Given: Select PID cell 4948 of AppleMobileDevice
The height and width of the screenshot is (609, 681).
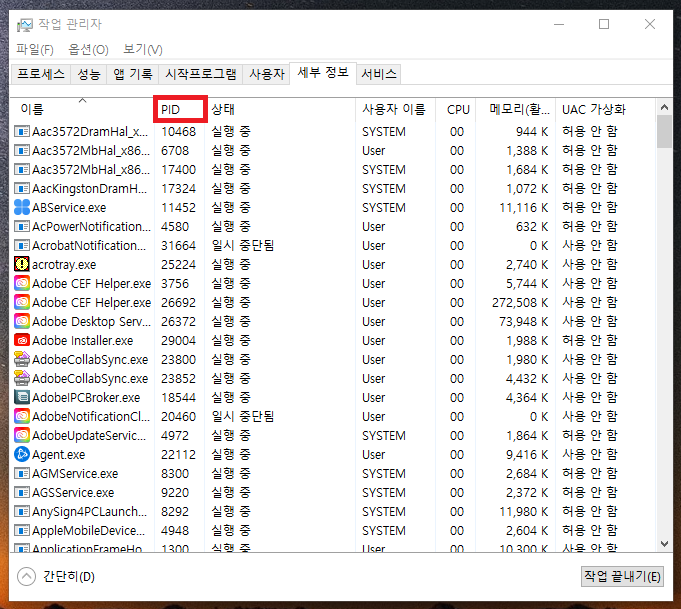Looking at the screenshot, I should (175, 531).
